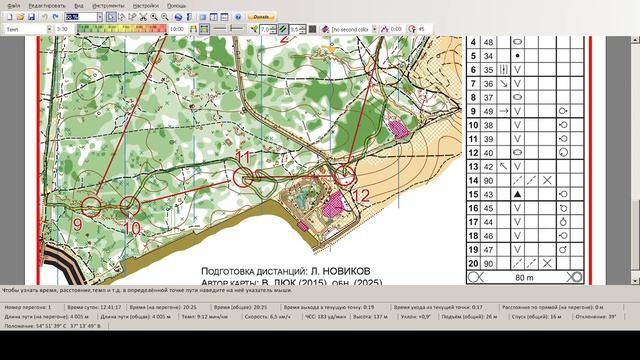Open the Темп mode dropdown
The image size is (640, 360).
(49, 29)
